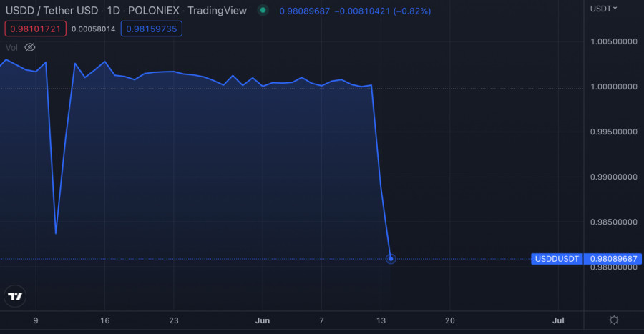Screen dimensions: 644x334
Task: Click the 16 date axis label
Action: click(104, 320)
